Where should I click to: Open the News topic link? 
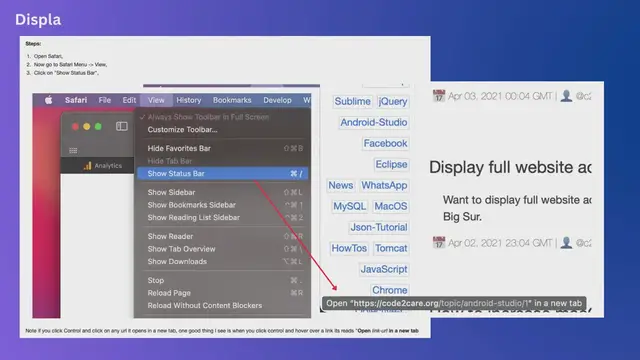coord(340,185)
